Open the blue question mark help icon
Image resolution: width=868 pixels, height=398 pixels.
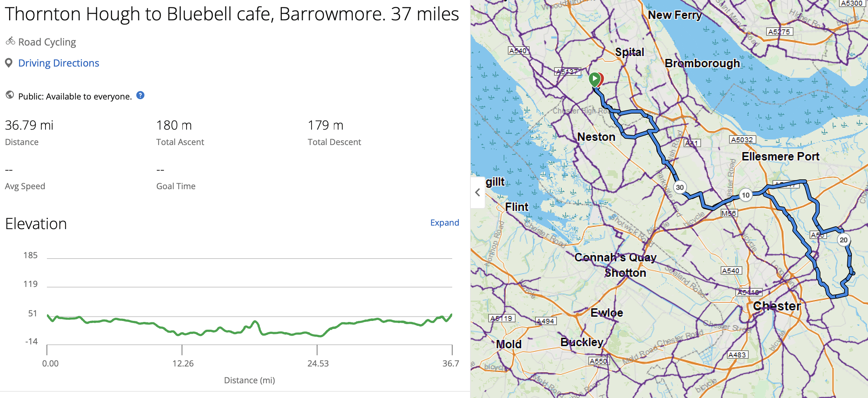(x=140, y=95)
